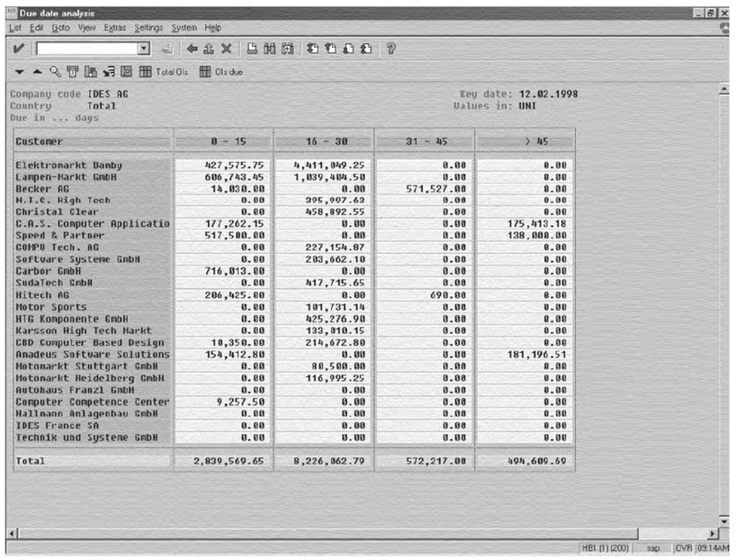Click the vertical scrollbar down arrow

[x=724, y=521]
